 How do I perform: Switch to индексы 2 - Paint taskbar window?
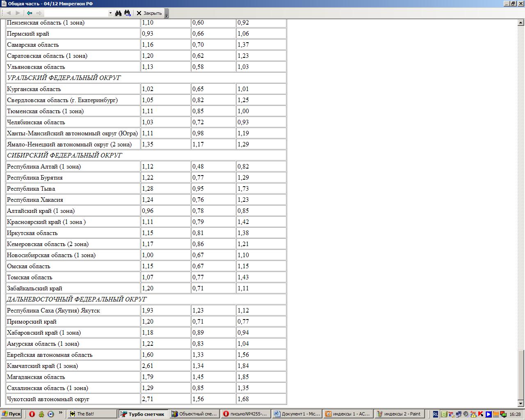399,414
